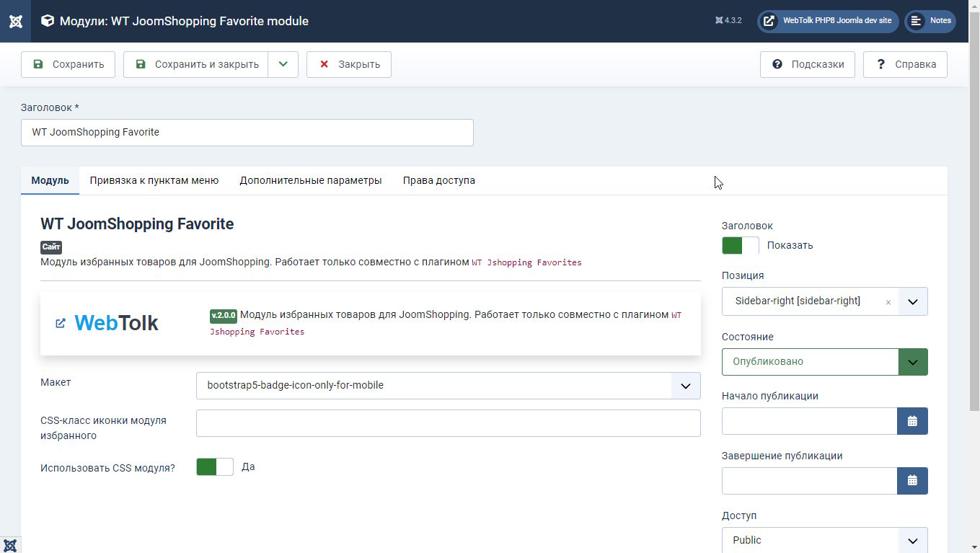Click the Joomla logo in top-left corner
980x553 pixels.
tap(15, 21)
